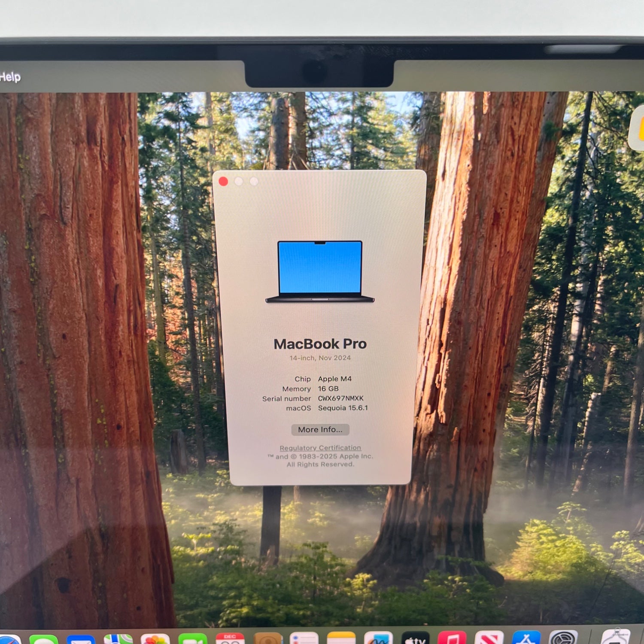The width and height of the screenshot is (644, 644).
Task: Launch Reminders from the dock
Action: pyautogui.click(x=304, y=639)
